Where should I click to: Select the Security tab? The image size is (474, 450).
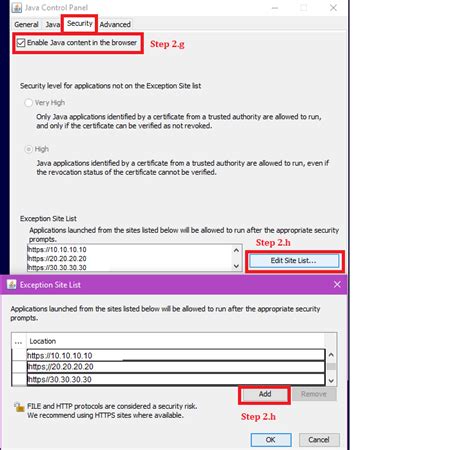tap(80, 23)
